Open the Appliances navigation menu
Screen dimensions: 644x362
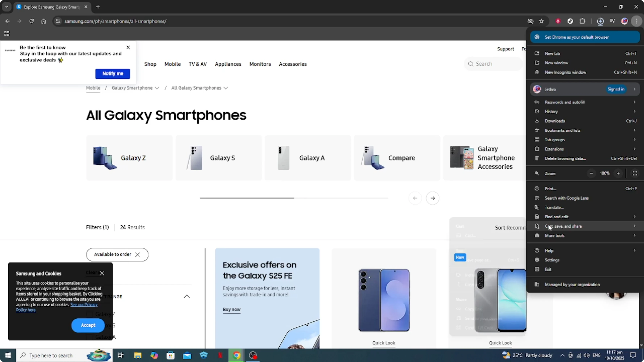228,64
